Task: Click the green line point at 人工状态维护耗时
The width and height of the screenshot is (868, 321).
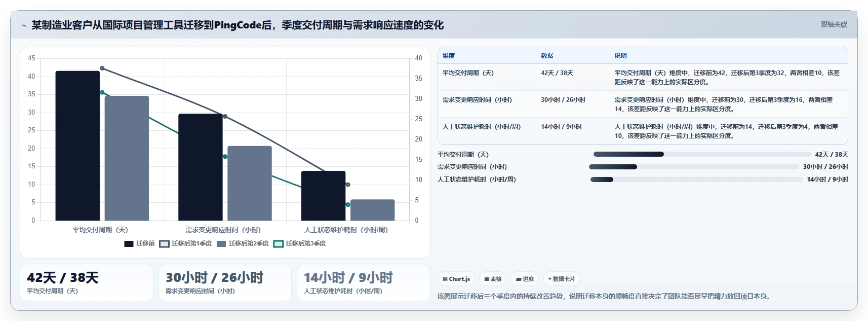Action: click(x=348, y=204)
